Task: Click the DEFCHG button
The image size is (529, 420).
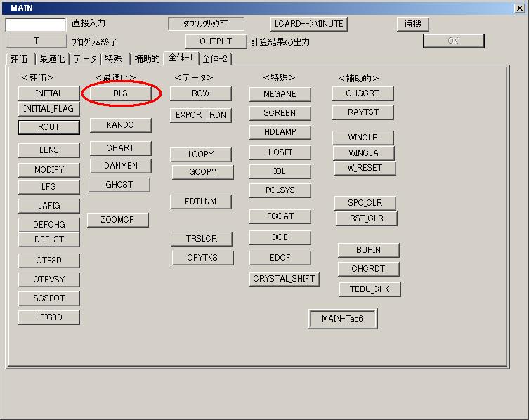Action: pos(49,225)
